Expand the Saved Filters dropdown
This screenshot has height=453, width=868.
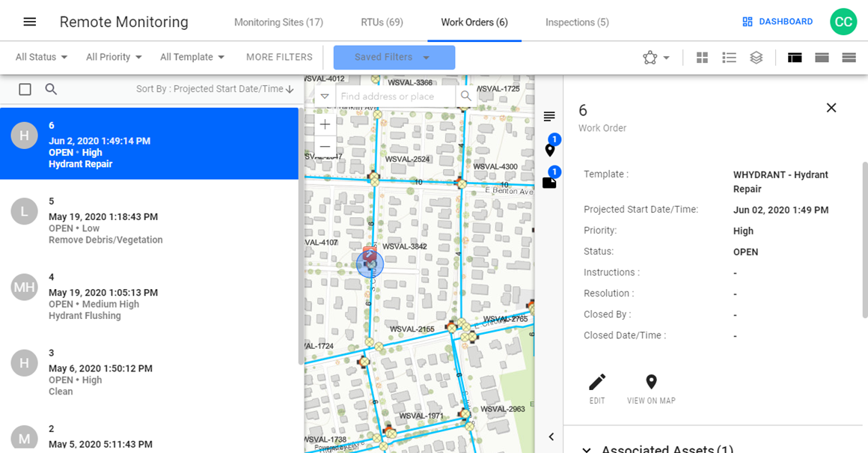pyautogui.click(x=394, y=57)
